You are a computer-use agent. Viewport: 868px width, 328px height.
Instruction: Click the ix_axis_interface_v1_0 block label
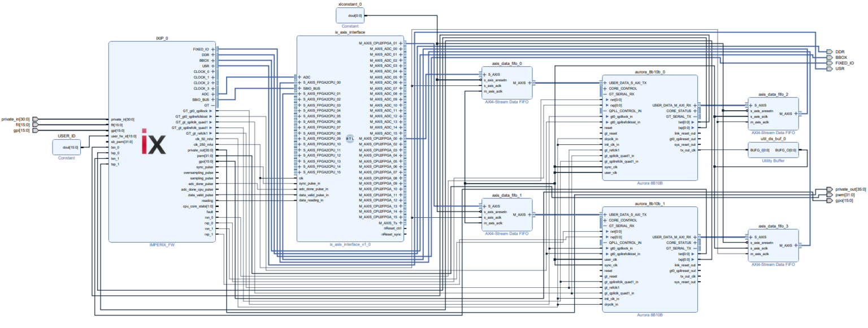pos(350,245)
